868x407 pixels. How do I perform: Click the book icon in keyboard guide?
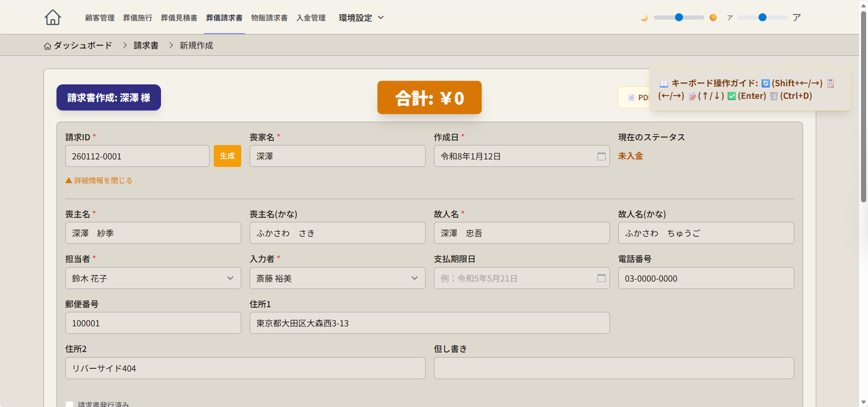664,83
